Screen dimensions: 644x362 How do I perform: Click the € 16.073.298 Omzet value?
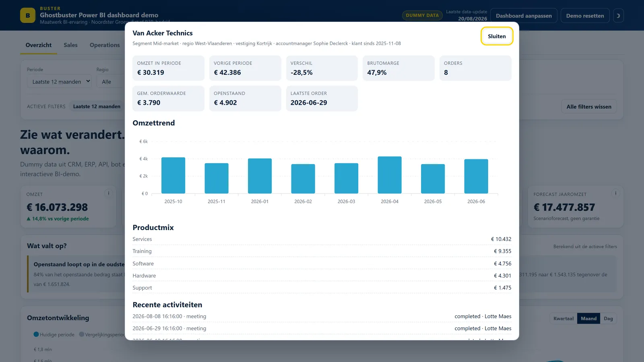pos(57,207)
